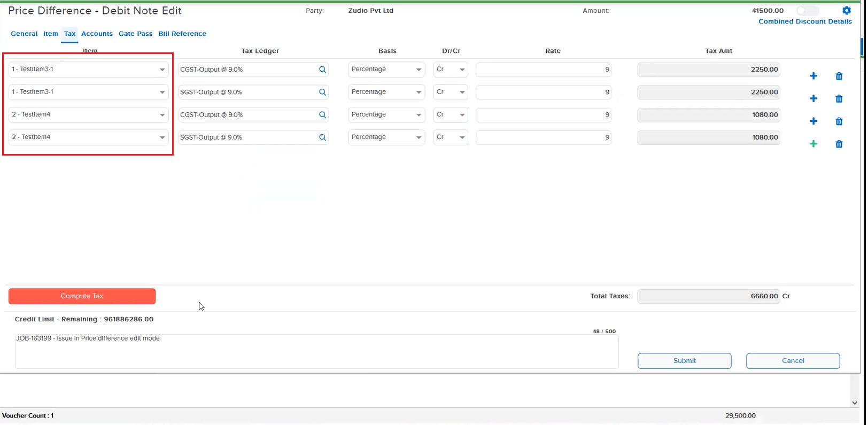
Task: Switch to the General tab
Action: click(x=24, y=34)
